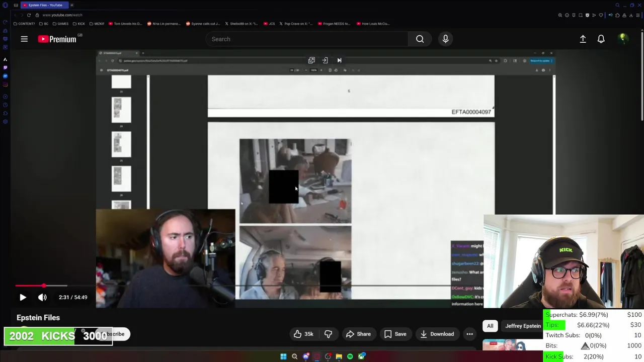The image size is (644, 362).
Task: Click the site lock security icon
Action: (37, 15)
